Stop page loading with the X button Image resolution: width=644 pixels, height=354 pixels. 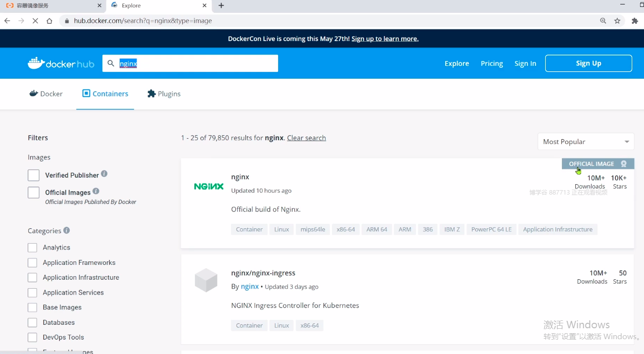(x=35, y=21)
